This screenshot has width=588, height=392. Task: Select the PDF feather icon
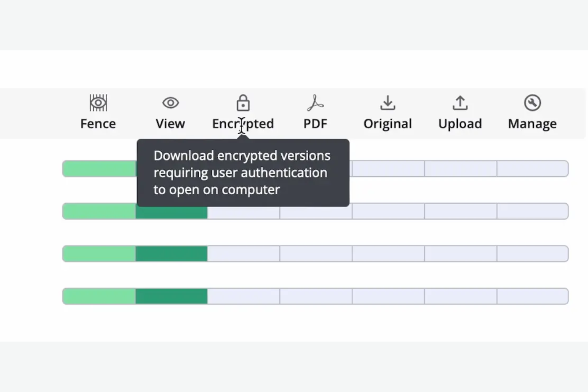coord(315,103)
